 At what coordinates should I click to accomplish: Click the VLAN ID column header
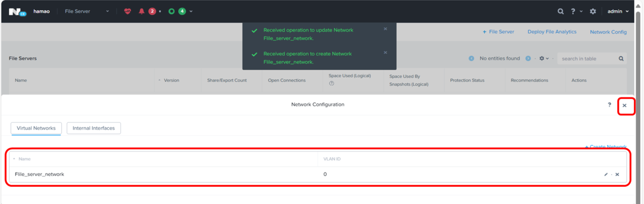click(332, 159)
